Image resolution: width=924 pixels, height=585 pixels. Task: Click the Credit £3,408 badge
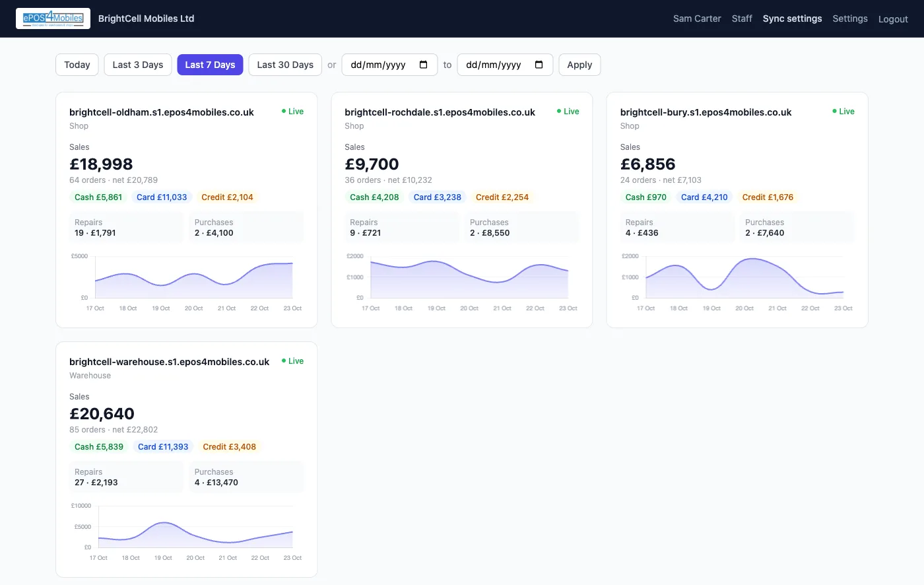tap(229, 447)
